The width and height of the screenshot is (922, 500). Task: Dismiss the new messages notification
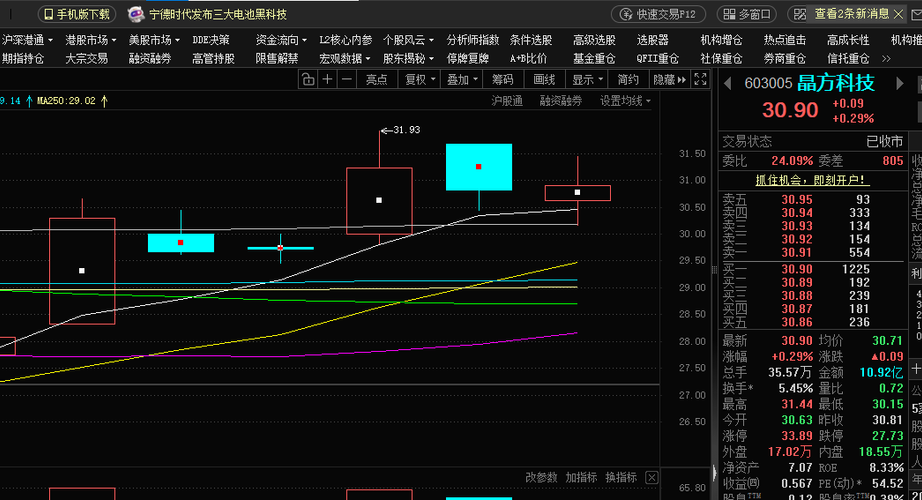click(x=898, y=14)
